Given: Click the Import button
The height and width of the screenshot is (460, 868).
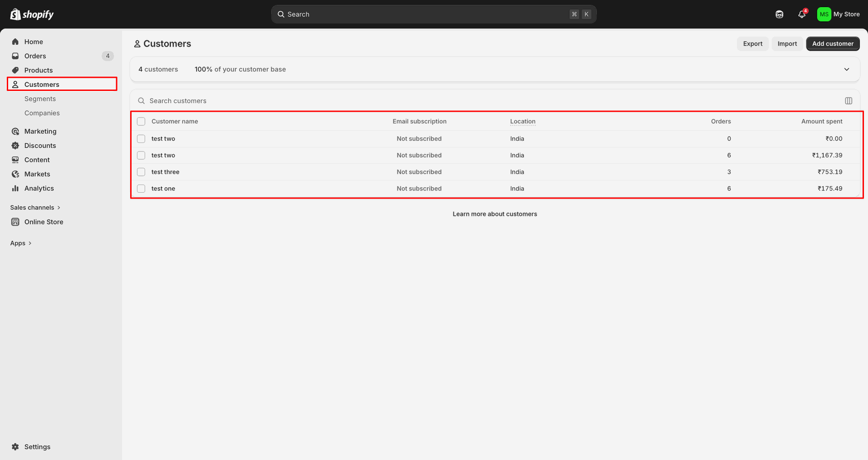Looking at the screenshot, I should point(787,44).
